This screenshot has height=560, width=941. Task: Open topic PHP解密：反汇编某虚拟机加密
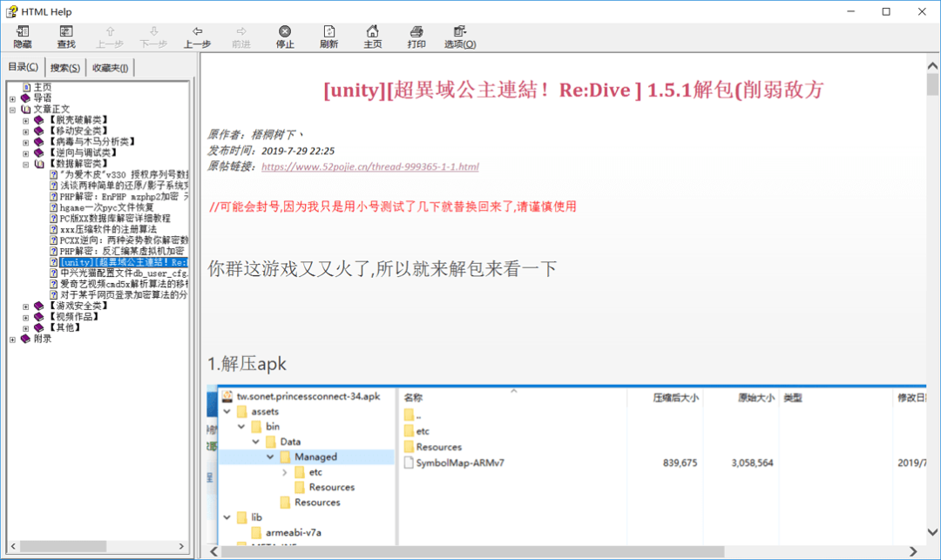pos(122,251)
